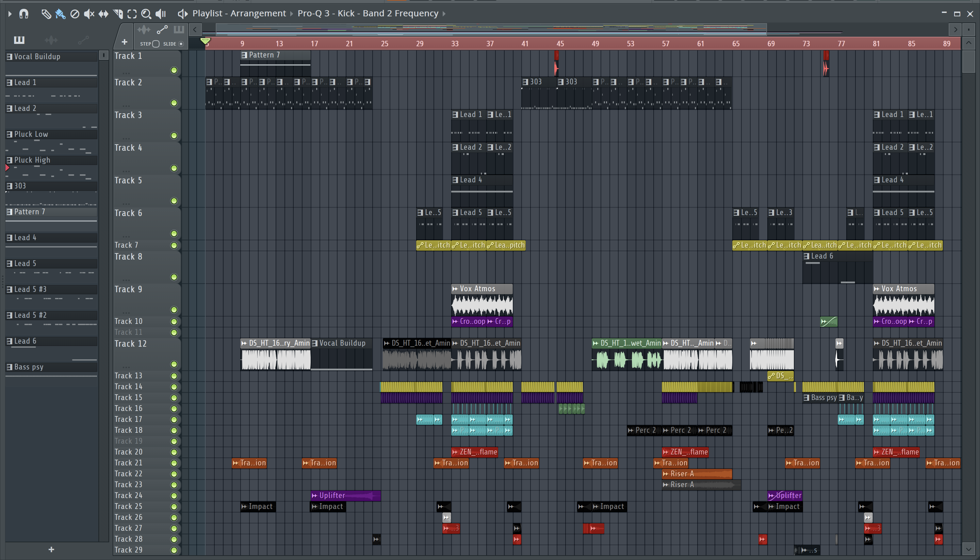
Task: Click Playlist - Arrangement title
Action: (x=239, y=14)
